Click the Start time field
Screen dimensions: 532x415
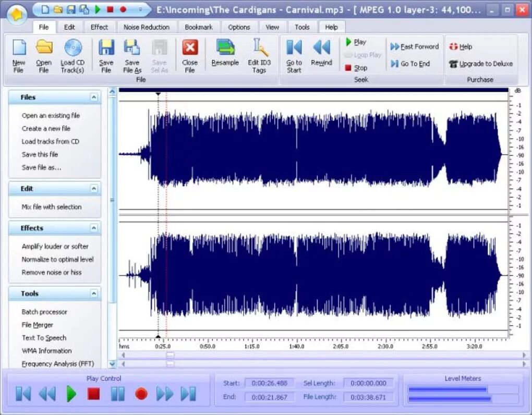tap(270, 383)
